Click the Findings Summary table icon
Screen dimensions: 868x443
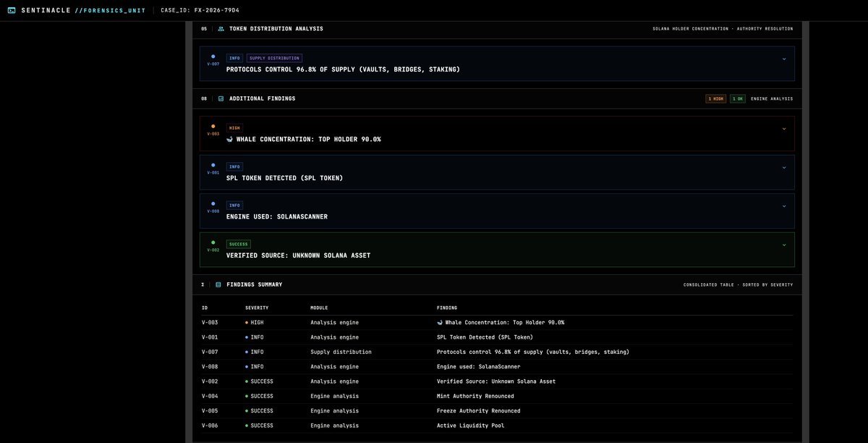pos(218,284)
